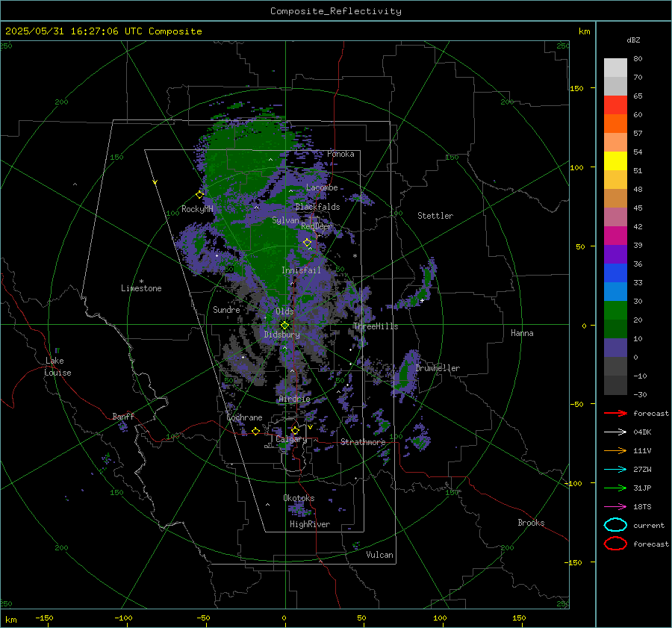The width and height of the screenshot is (672, 628).
Task: Click the red forecast ellipse icon
Action: coord(615,544)
